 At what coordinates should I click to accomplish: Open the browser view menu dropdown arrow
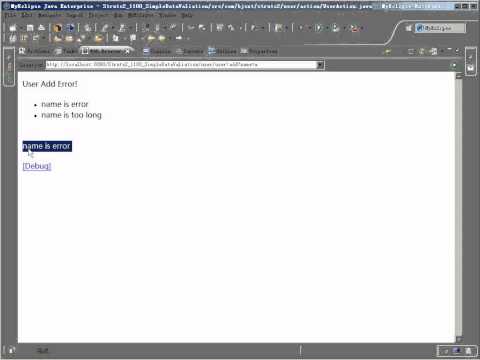pyautogui.click(x=442, y=51)
